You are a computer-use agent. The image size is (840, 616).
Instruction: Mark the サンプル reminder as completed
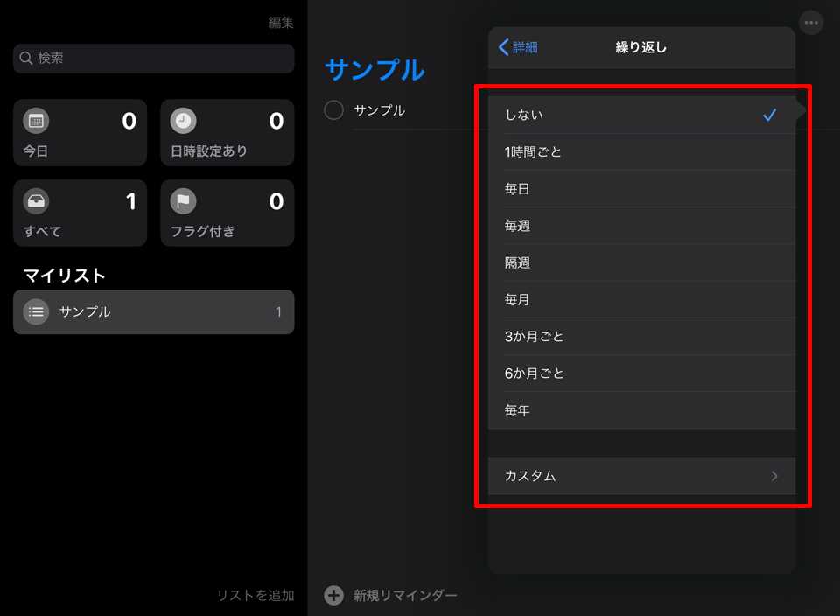pyautogui.click(x=333, y=110)
